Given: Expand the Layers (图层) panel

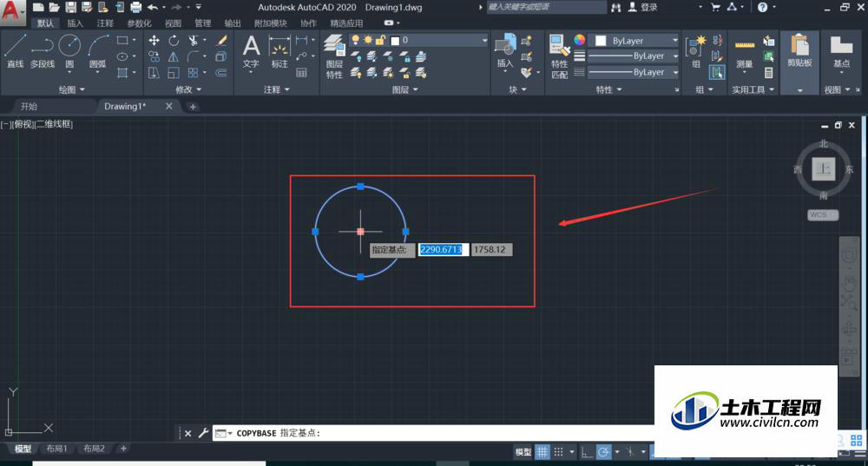Looking at the screenshot, I should pos(405,89).
